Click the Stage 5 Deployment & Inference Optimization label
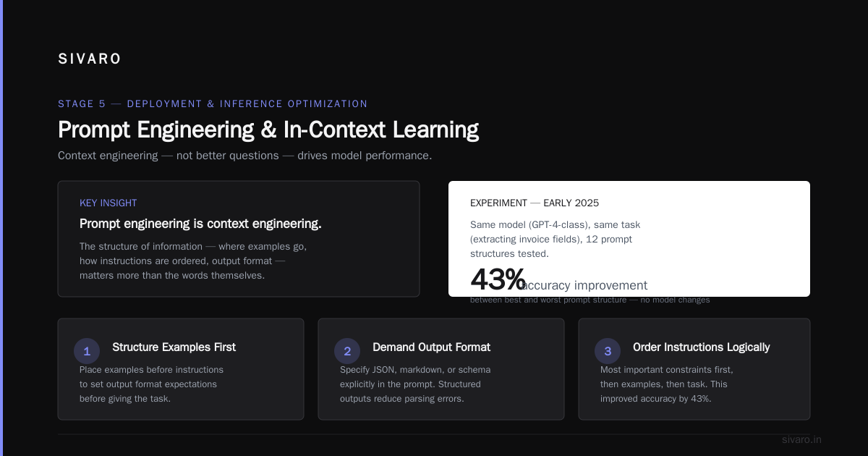 [x=213, y=104]
